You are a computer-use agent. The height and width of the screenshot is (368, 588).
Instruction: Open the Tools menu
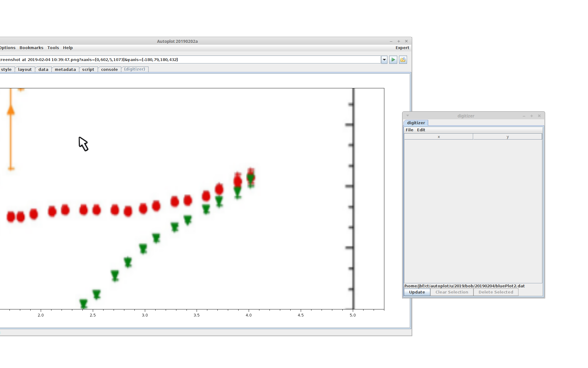pos(53,48)
